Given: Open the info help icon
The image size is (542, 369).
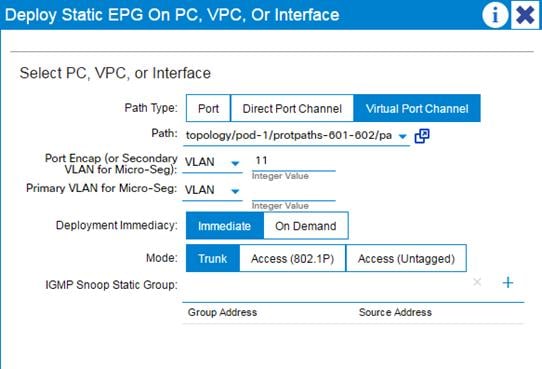Looking at the screenshot, I should [x=495, y=15].
